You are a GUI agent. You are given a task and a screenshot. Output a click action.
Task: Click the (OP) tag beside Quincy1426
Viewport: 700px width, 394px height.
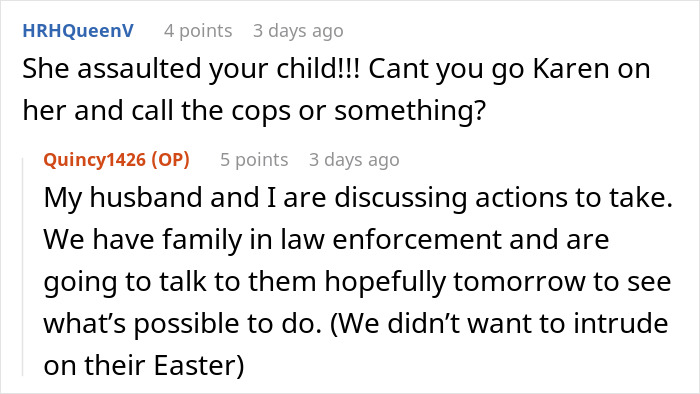(x=171, y=160)
